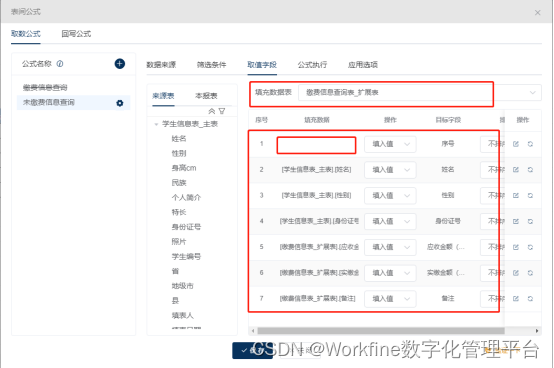Click the 身份证号 field in source tree

(x=186, y=227)
